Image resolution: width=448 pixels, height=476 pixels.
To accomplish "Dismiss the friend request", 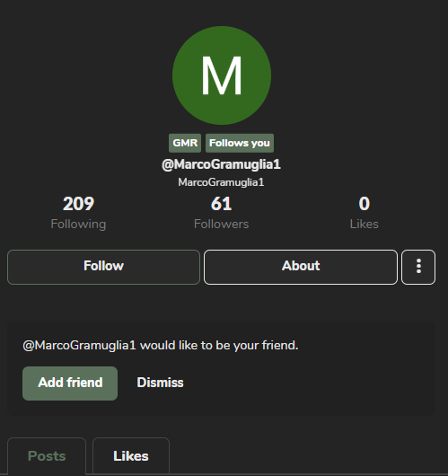I will (161, 383).
